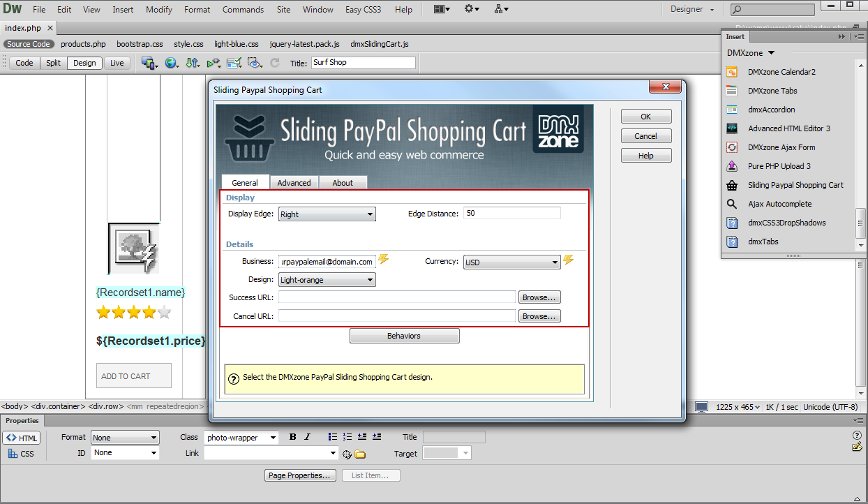Insert a dmxAccordion via its icon
The height and width of the screenshot is (504, 868).
click(x=732, y=110)
